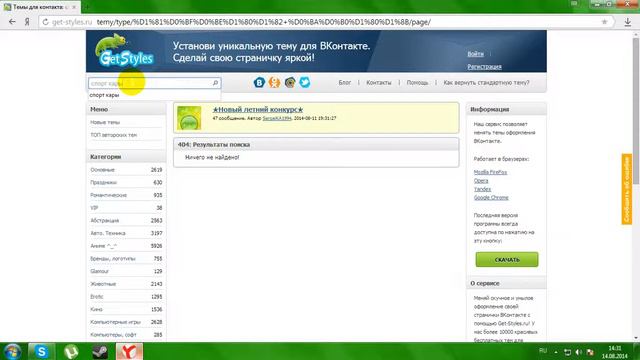Open '★Новый летний конкурс★' post title
This screenshot has height=360, width=640.
[x=258, y=109]
